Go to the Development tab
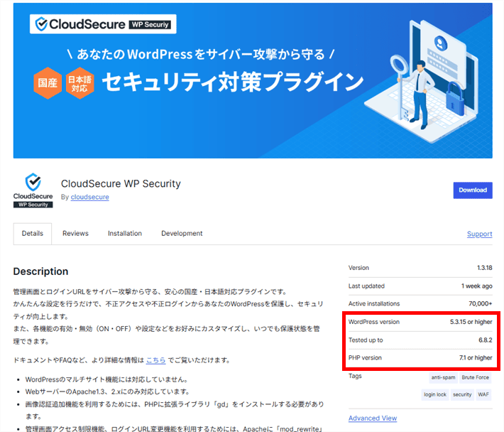The width and height of the screenshot is (504, 432). 182,234
